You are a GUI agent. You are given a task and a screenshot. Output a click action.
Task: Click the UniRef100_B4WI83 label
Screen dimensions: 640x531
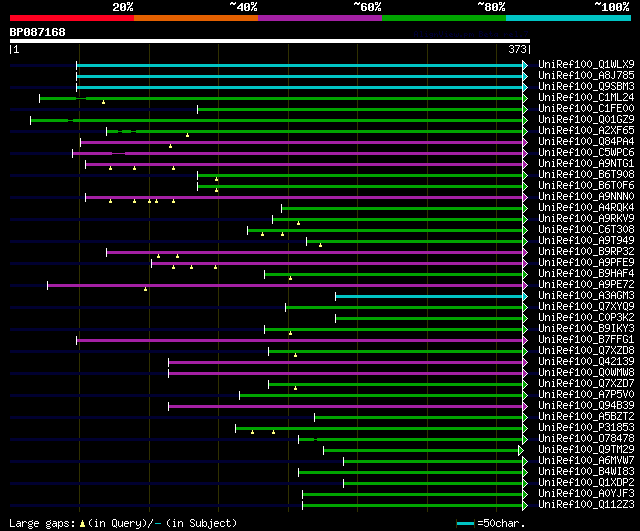(x=586, y=472)
